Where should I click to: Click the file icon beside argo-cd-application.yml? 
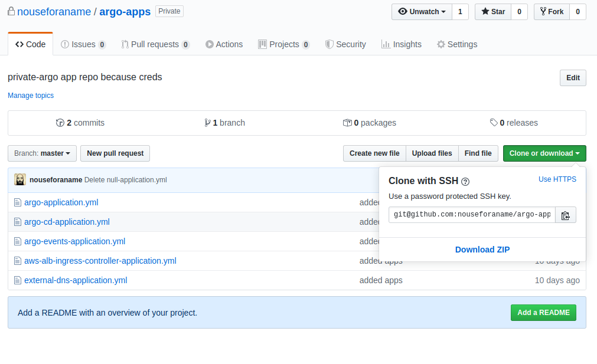[18, 222]
